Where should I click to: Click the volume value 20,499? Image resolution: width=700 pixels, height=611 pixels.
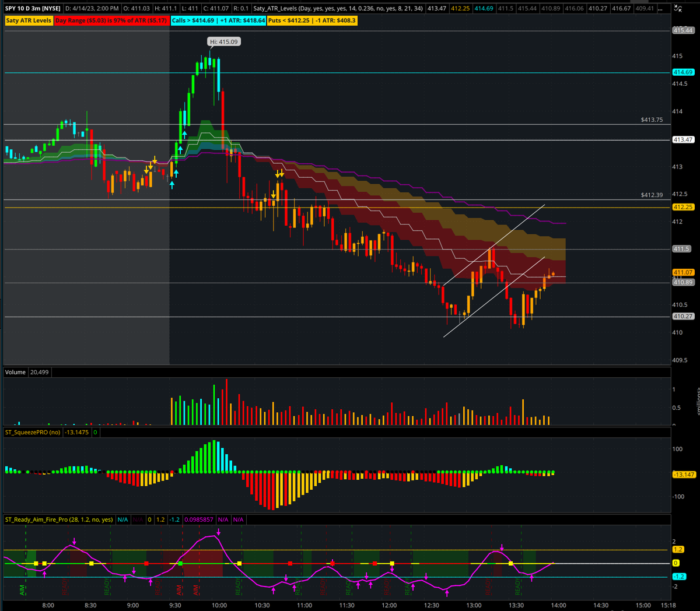click(39, 372)
